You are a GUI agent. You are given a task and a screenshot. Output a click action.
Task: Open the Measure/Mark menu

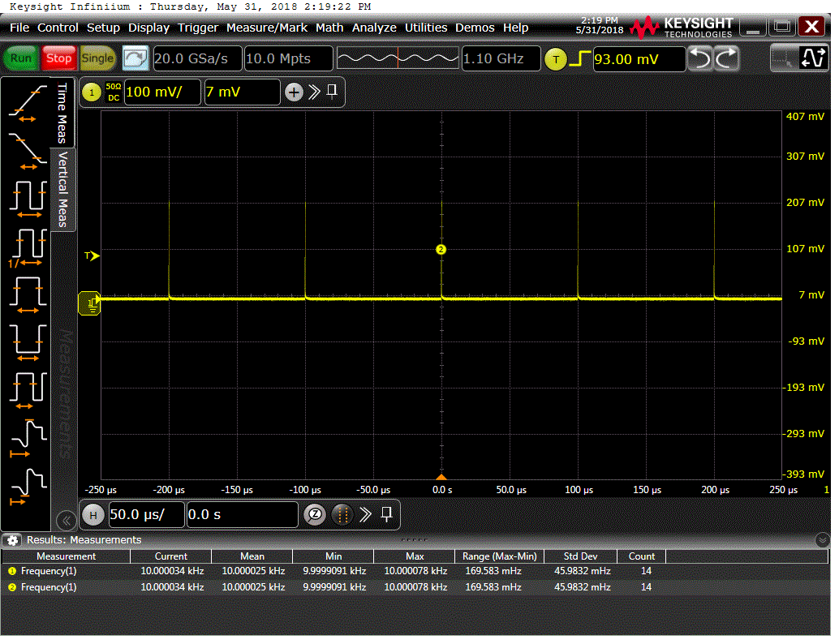coord(266,28)
